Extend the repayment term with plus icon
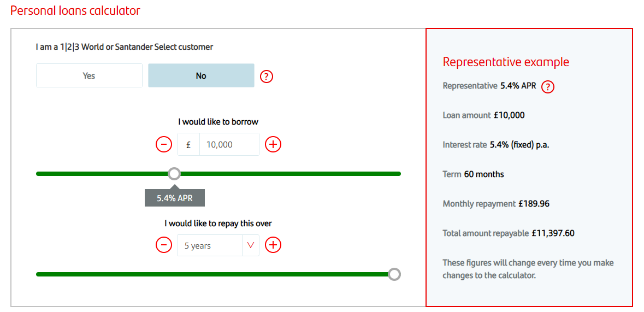 273,245
